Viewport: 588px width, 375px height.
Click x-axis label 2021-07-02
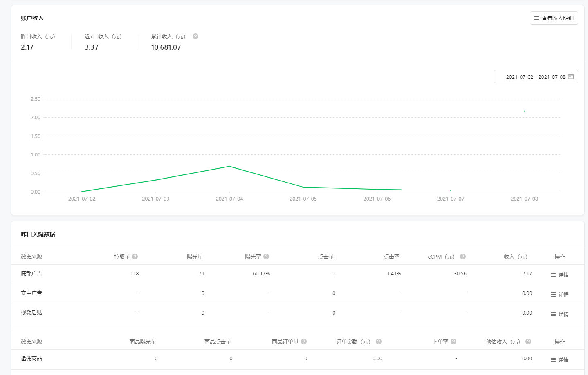point(82,199)
